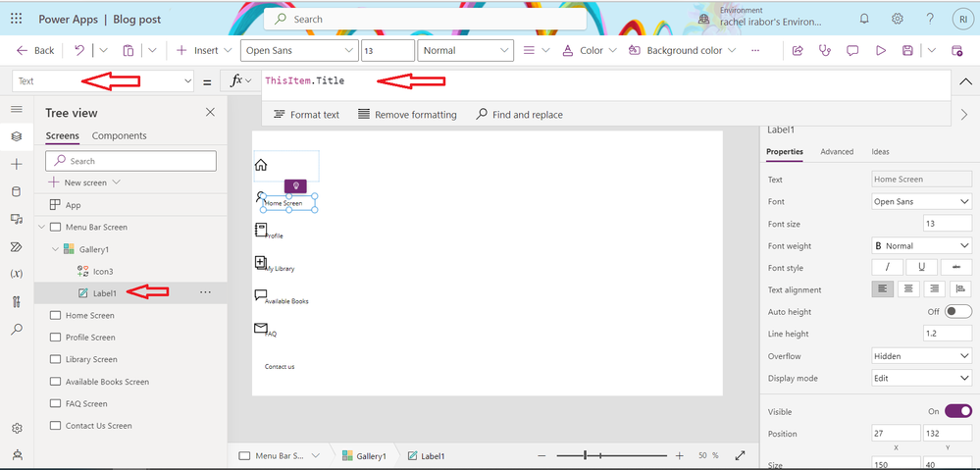Screen dimensions: 980x470
Task: Click New screen button
Action: 84,183
